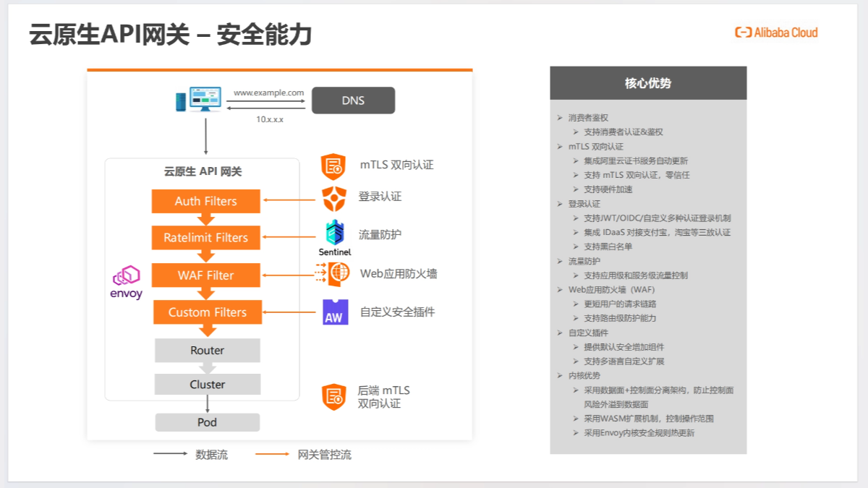
Task: Select the Cluster block
Action: [207, 385]
